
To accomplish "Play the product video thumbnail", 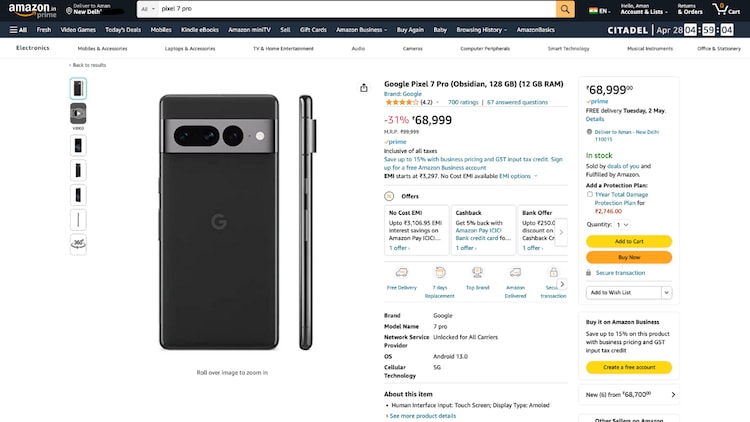I will 78,114.
